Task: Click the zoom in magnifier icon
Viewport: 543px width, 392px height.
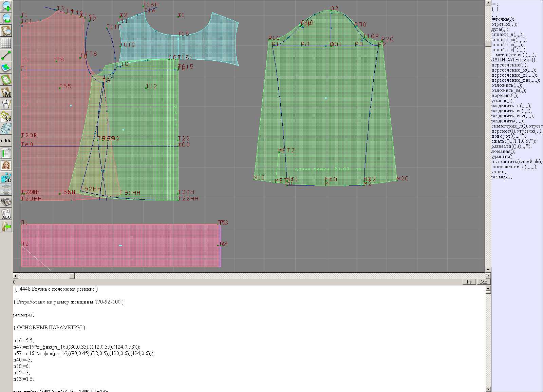Action: 6,6
